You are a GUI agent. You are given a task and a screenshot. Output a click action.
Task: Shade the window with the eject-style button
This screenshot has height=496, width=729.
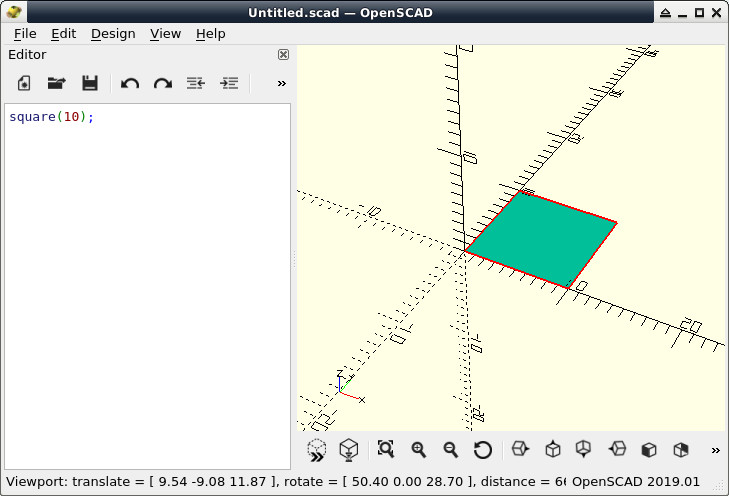[x=665, y=13]
